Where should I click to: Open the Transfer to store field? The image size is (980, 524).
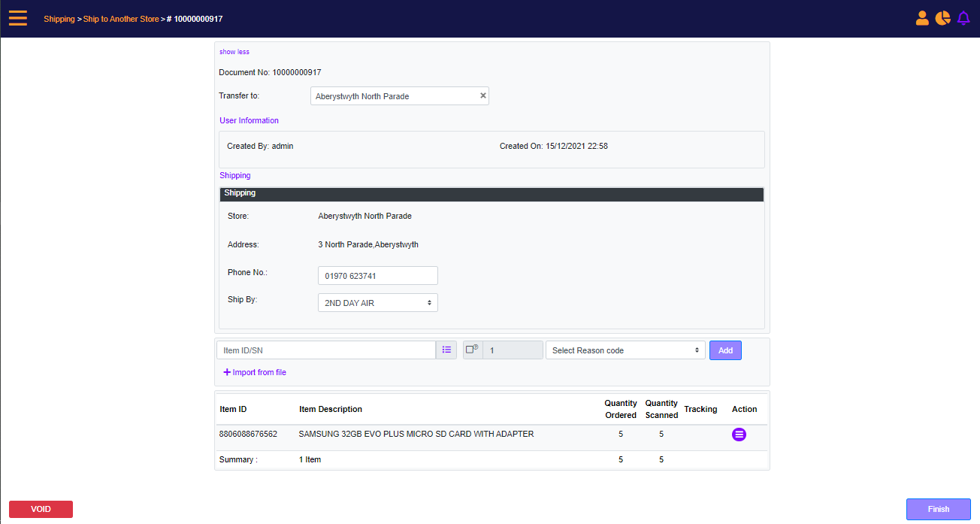(x=400, y=96)
